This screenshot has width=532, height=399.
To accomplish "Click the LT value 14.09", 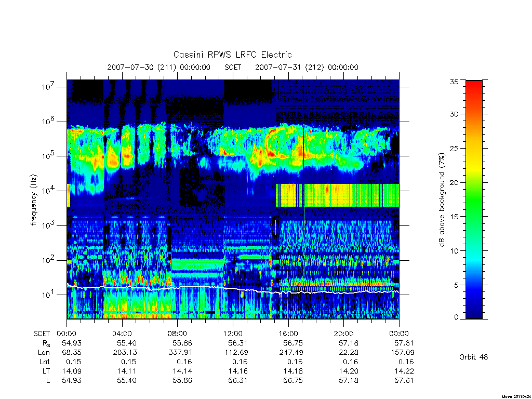I will pos(72,371).
